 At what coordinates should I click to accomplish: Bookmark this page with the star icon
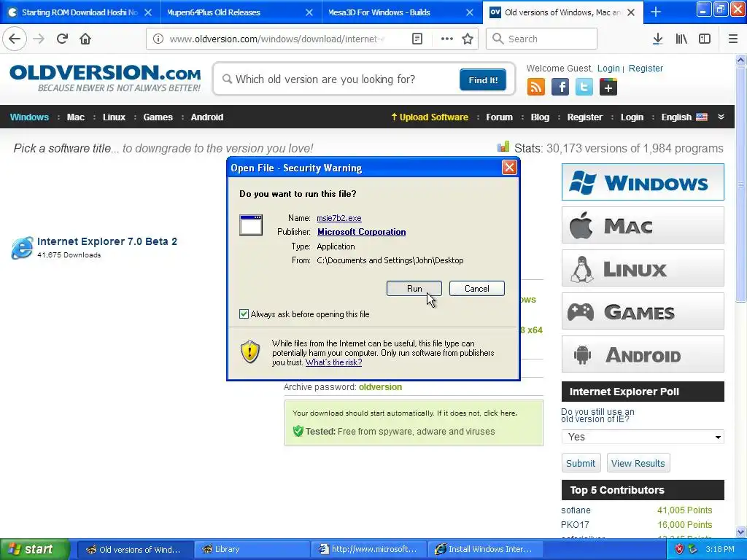click(468, 39)
